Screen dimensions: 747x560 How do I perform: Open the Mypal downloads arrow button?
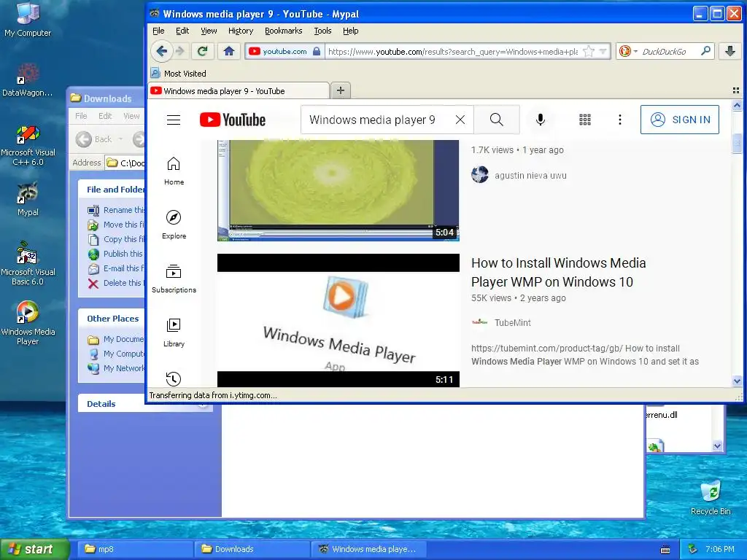(x=729, y=51)
